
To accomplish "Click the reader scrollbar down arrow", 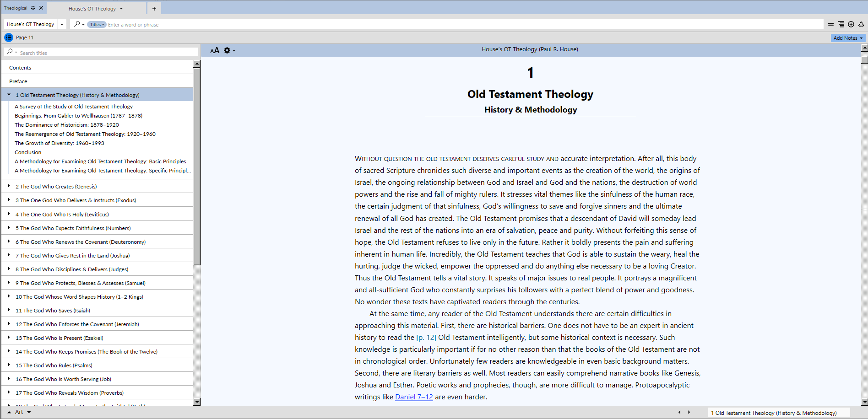I will 864,402.
